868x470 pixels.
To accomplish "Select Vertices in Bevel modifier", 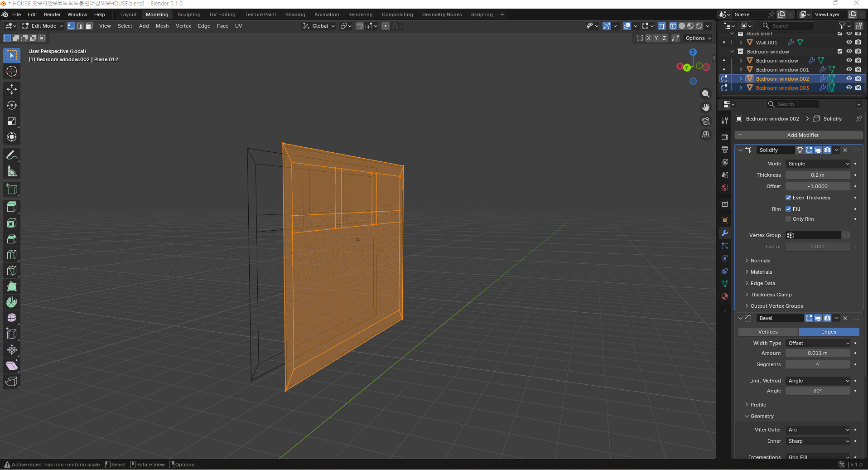I will pos(768,332).
